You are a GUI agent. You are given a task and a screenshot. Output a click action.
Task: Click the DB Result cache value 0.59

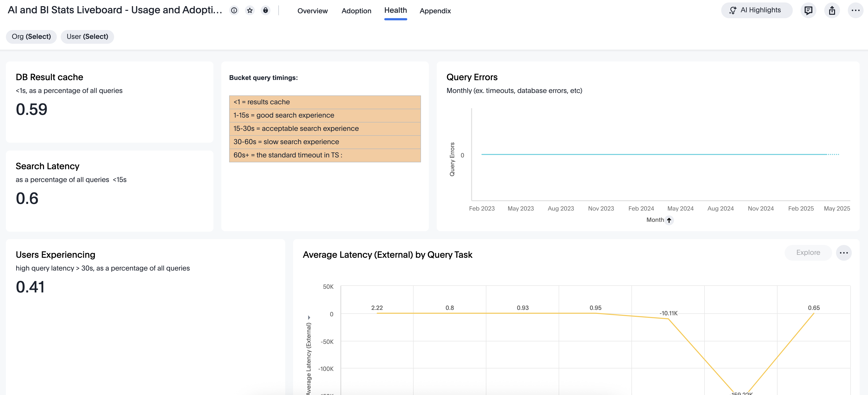click(x=32, y=109)
